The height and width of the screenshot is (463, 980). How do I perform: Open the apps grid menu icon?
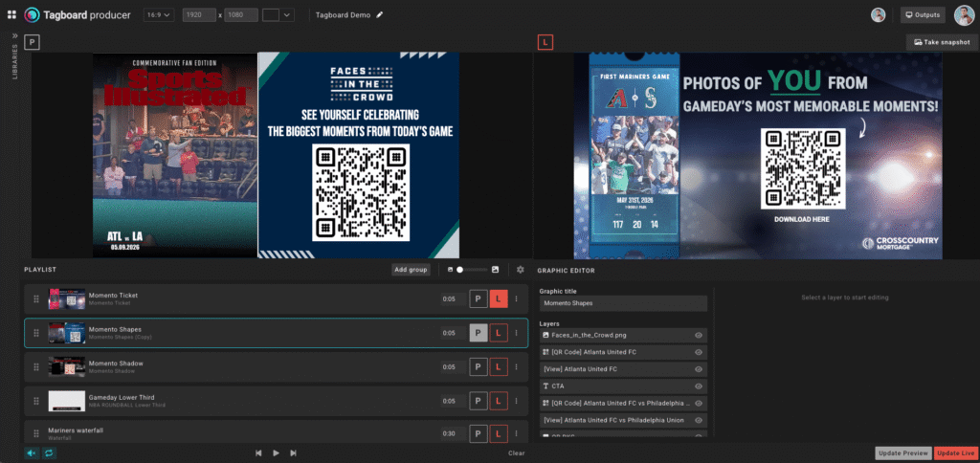[11, 14]
